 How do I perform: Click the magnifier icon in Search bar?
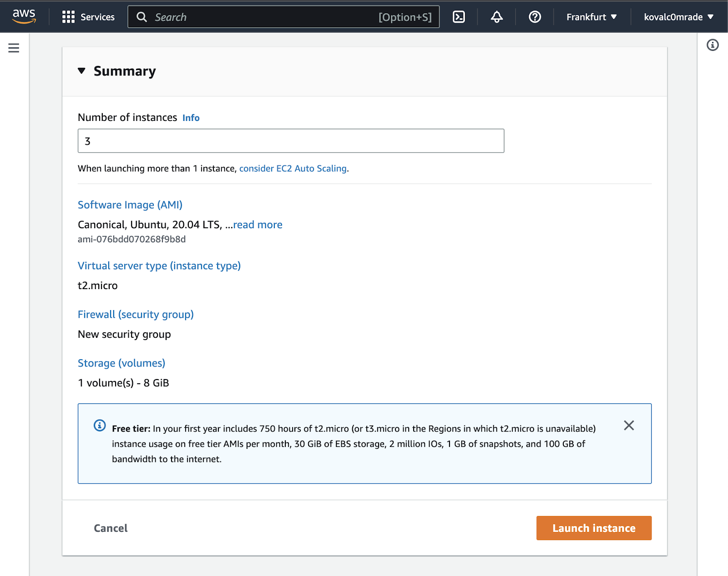142,17
